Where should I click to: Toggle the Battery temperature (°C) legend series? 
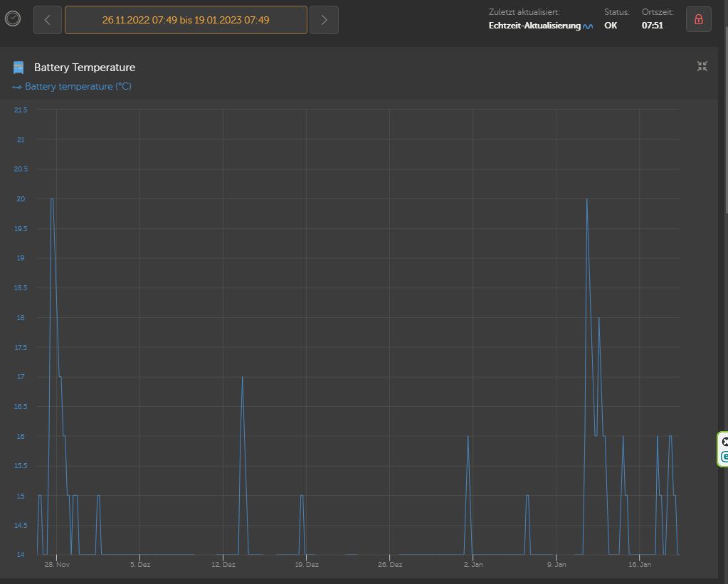[71, 87]
